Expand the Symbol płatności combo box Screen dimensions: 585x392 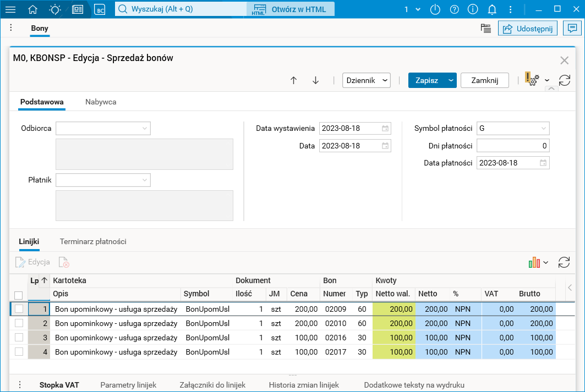(543, 129)
